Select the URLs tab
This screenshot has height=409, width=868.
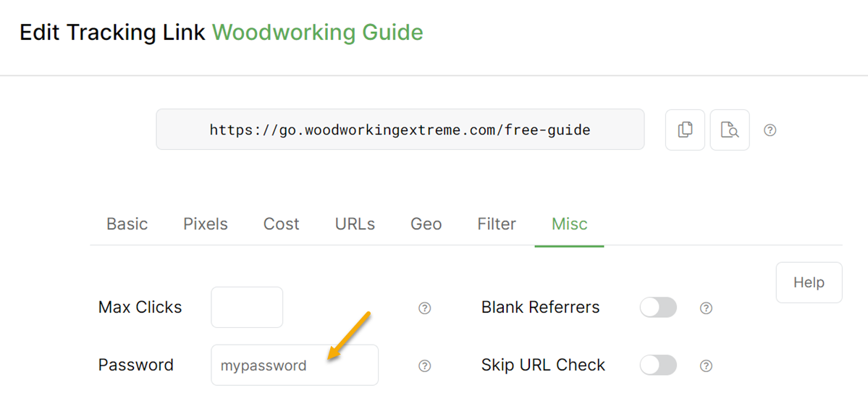point(355,224)
